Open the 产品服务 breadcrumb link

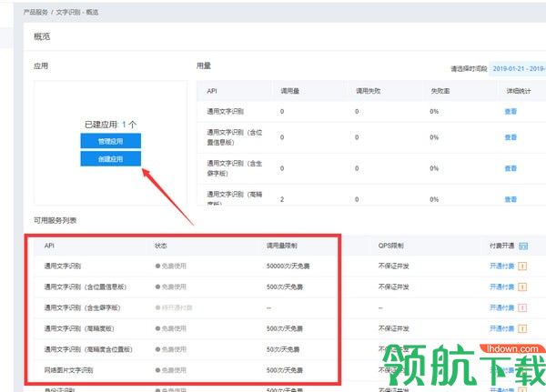[x=35, y=12]
